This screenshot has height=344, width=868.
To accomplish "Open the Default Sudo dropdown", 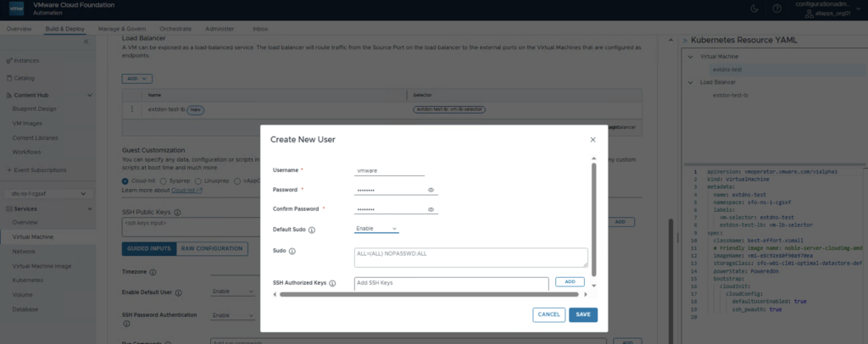I will tap(376, 229).
